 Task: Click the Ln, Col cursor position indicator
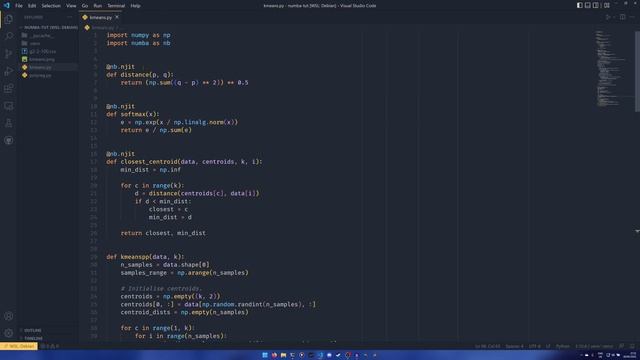click(487, 346)
